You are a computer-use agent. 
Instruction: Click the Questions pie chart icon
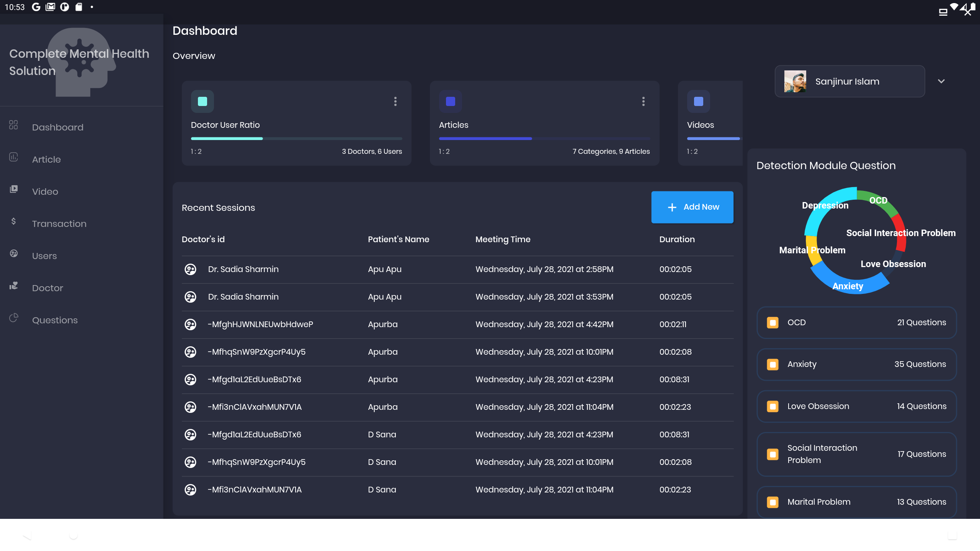pyautogui.click(x=13, y=318)
